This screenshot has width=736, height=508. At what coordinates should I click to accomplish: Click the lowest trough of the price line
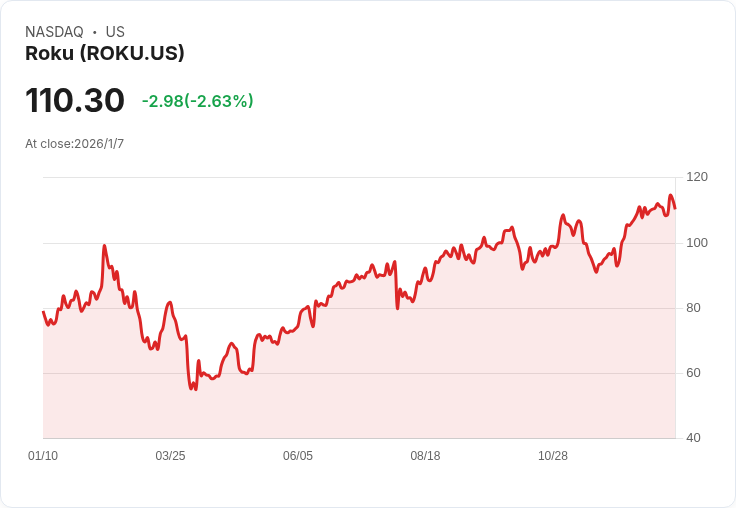click(x=194, y=389)
